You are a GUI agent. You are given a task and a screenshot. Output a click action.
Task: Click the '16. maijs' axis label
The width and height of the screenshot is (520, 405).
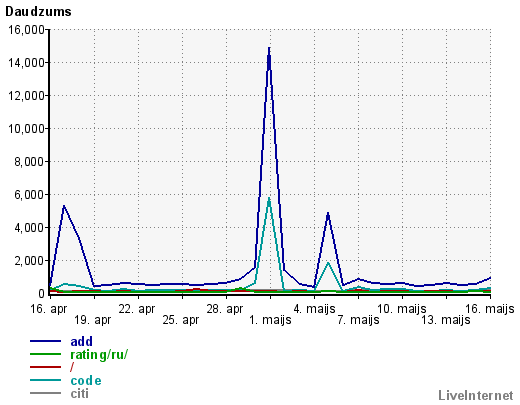pos(490,309)
